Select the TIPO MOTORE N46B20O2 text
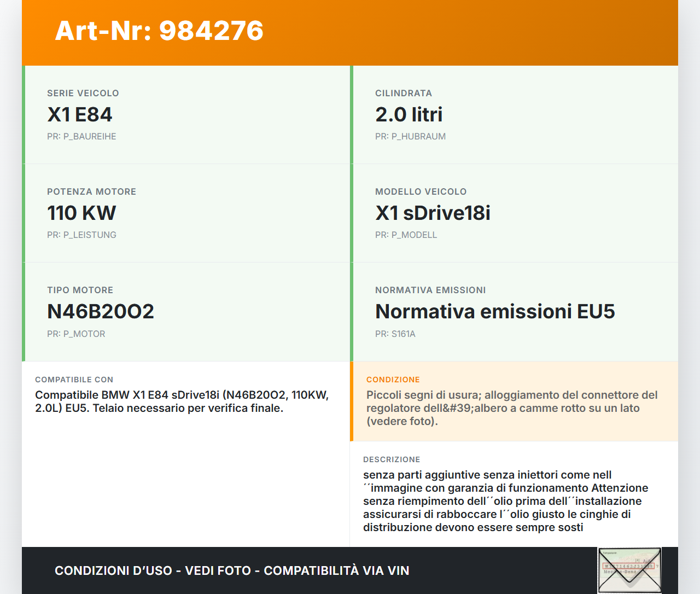Screen dimensions: 700x594 click(x=100, y=311)
